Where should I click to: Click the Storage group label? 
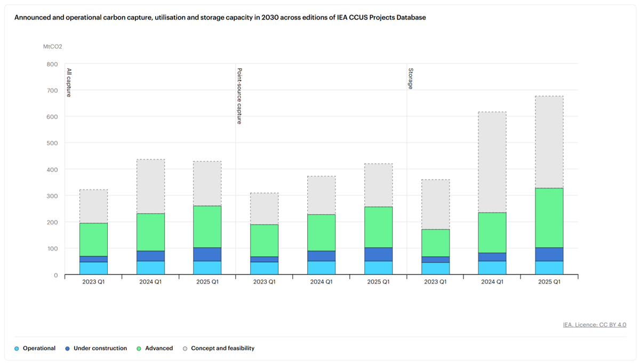411,78
